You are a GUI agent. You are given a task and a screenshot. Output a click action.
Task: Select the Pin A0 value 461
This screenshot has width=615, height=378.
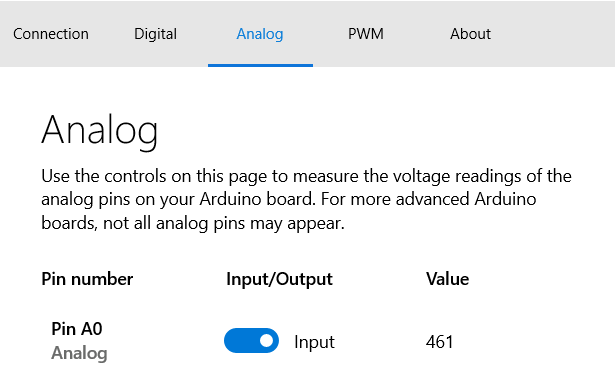click(x=440, y=342)
